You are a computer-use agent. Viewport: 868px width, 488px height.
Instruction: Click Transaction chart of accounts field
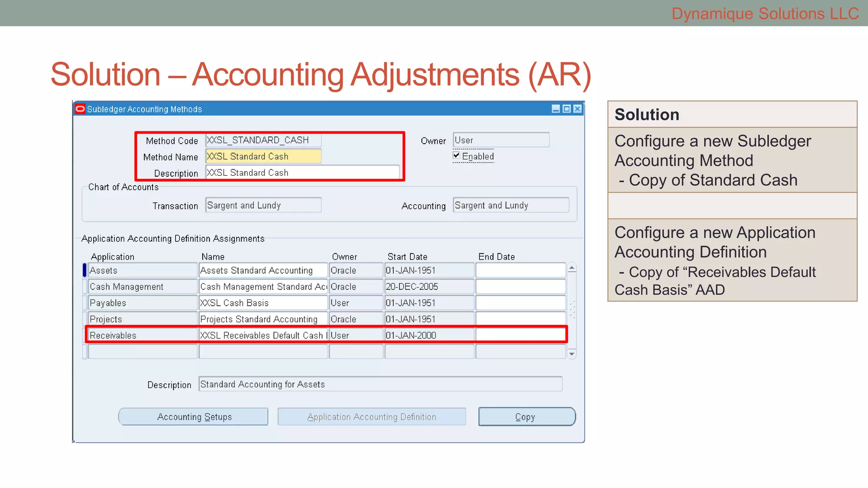(x=263, y=205)
